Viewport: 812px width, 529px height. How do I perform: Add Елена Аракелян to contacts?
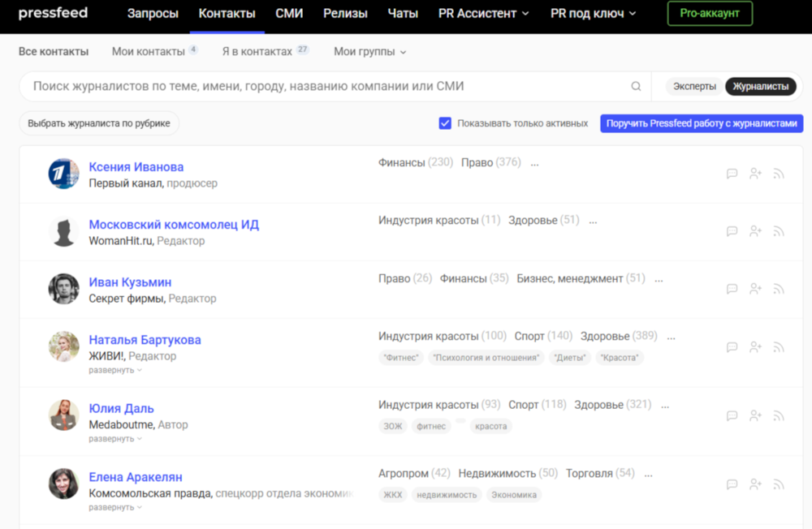pos(755,484)
